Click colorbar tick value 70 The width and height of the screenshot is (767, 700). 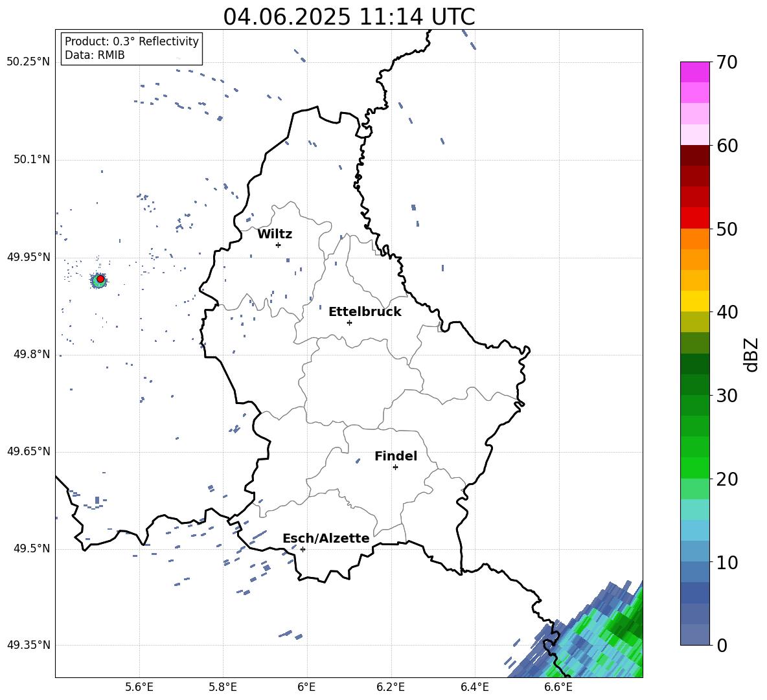tap(727, 62)
